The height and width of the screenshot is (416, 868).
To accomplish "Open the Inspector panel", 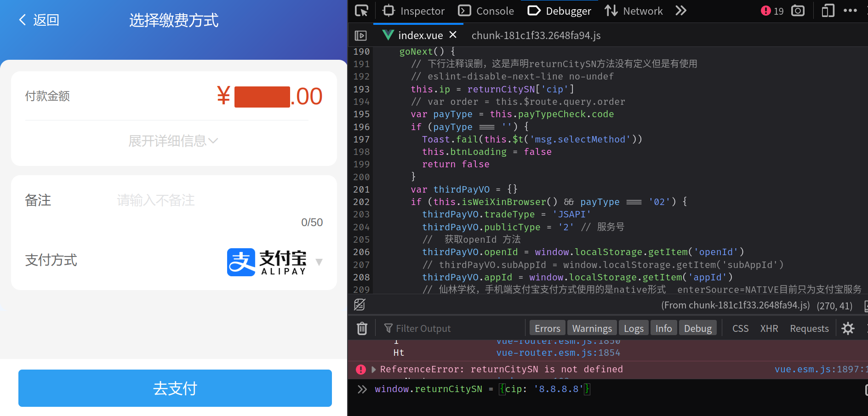I will click(x=414, y=11).
